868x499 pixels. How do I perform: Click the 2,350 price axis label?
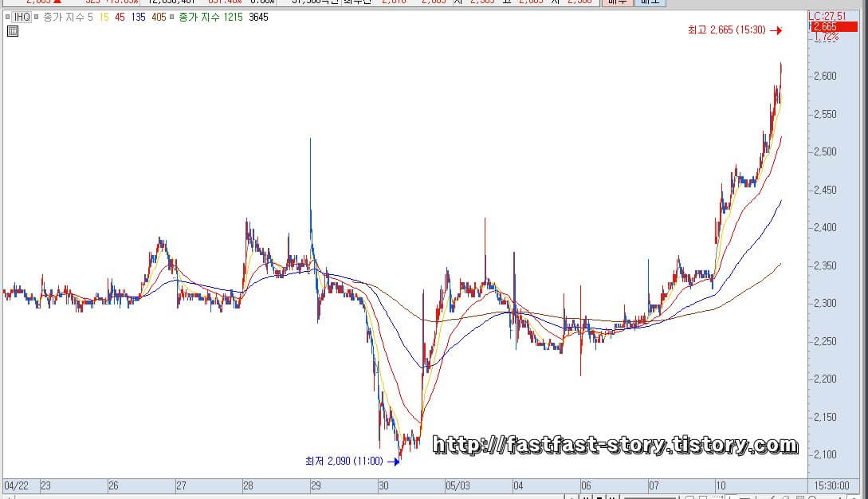pos(825,265)
